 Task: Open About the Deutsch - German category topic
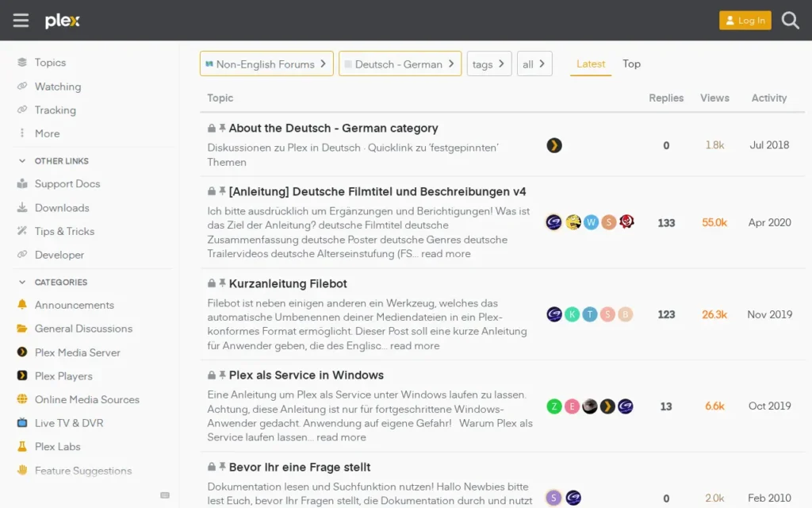pos(334,128)
